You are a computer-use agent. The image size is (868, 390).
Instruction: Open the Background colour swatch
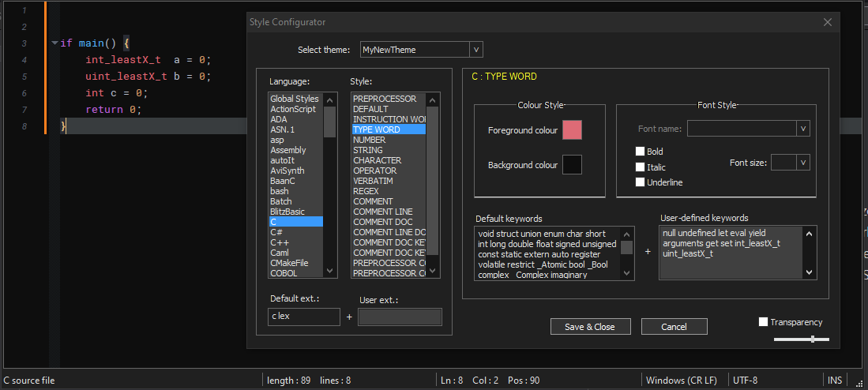tap(572, 164)
